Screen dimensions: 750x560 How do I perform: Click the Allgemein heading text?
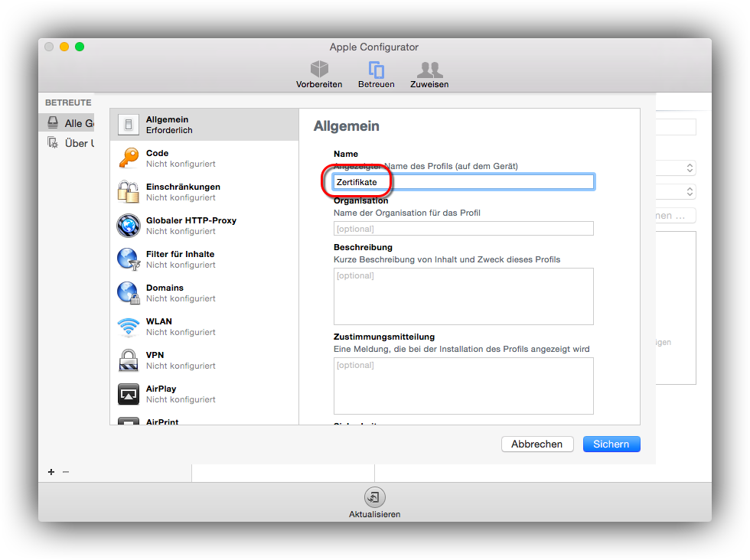346,126
